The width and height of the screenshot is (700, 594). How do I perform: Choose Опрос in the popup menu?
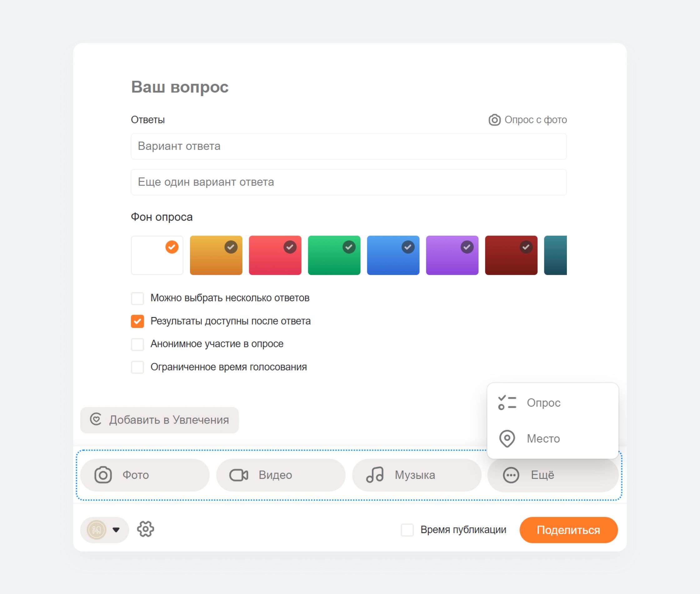click(543, 402)
